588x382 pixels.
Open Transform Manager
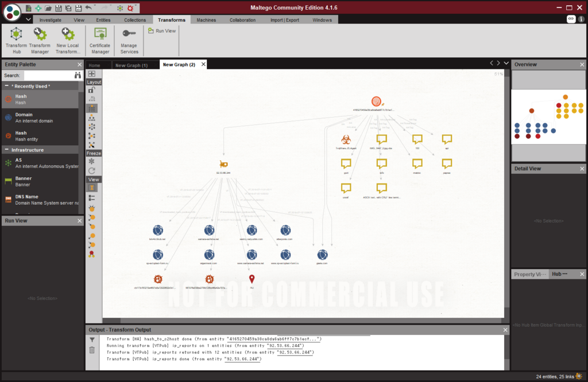click(x=40, y=41)
